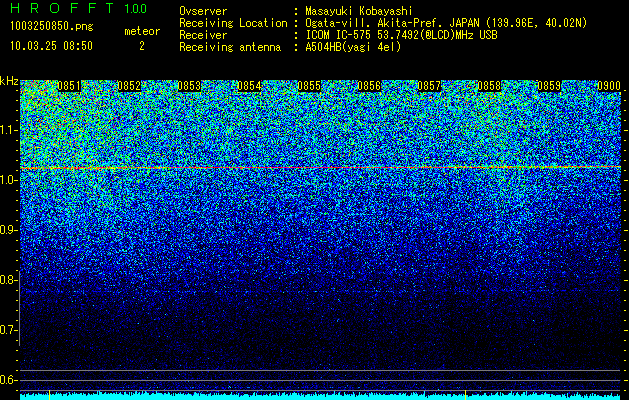
Task: Click the 0.7 frequency axis label
Action: [x=9, y=330]
